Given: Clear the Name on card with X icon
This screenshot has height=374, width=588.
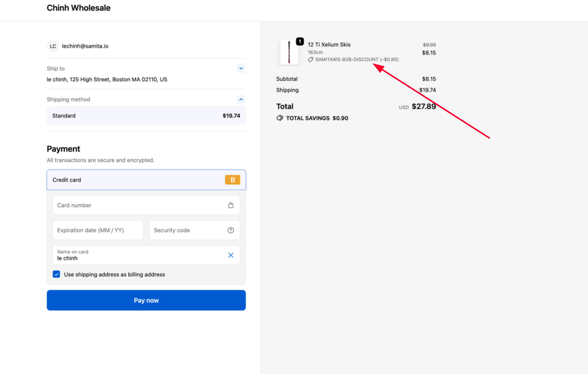Looking at the screenshot, I should click(x=230, y=255).
